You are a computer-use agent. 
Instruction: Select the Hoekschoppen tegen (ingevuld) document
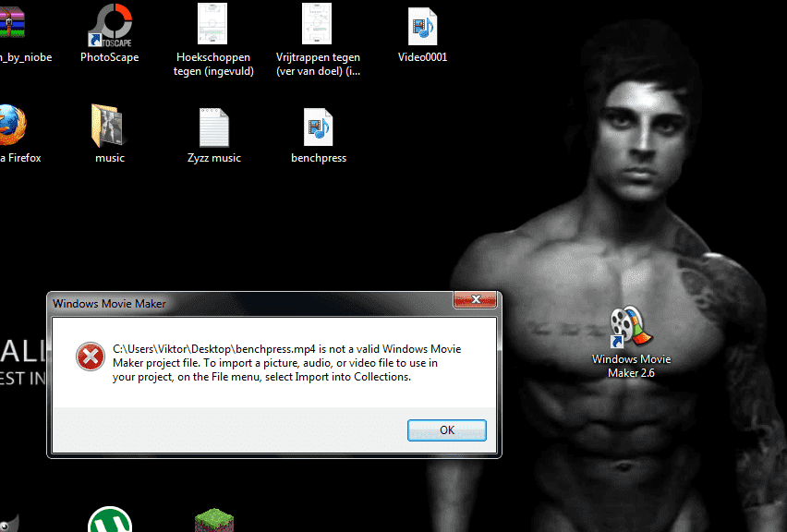pyautogui.click(x=212, y=26)
